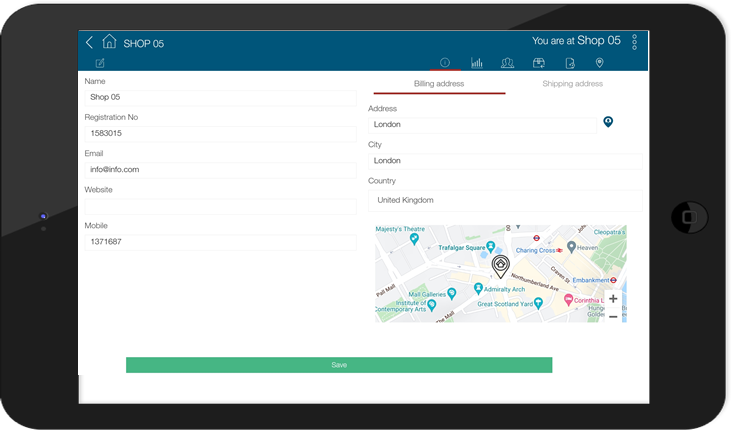
Task: Click Institute of Contemporary Arts marker
Action: coord(431,305)
